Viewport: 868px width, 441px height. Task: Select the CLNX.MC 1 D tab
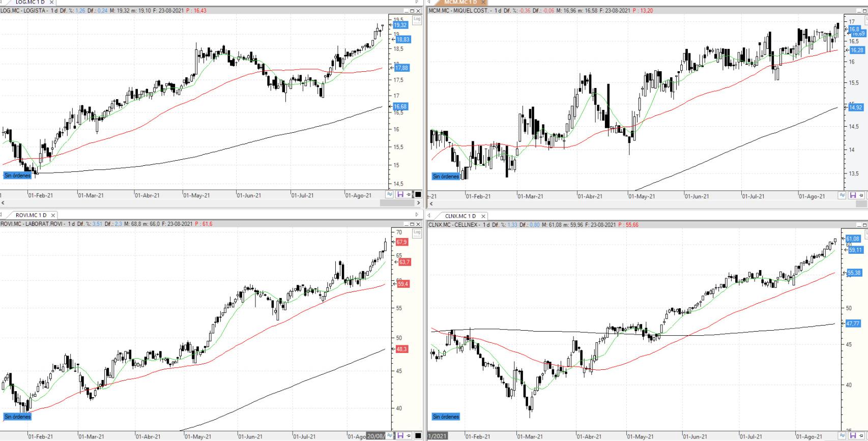[460, 216]
